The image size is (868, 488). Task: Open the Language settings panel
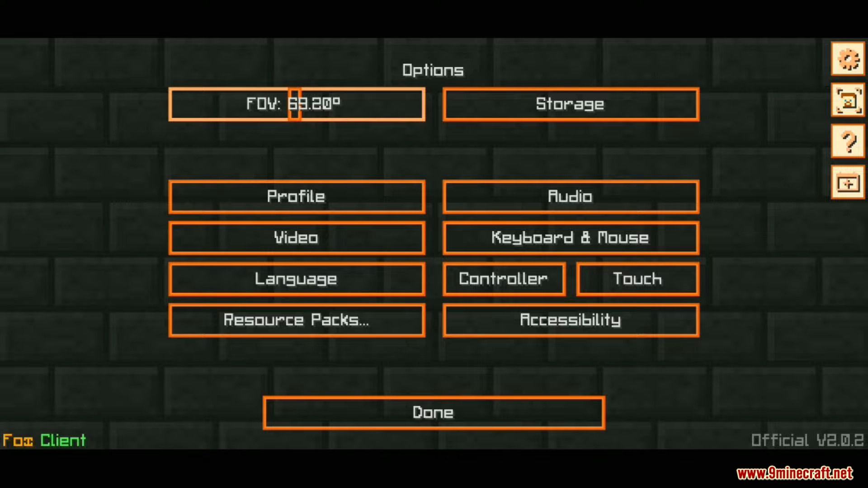coord(296,279)
